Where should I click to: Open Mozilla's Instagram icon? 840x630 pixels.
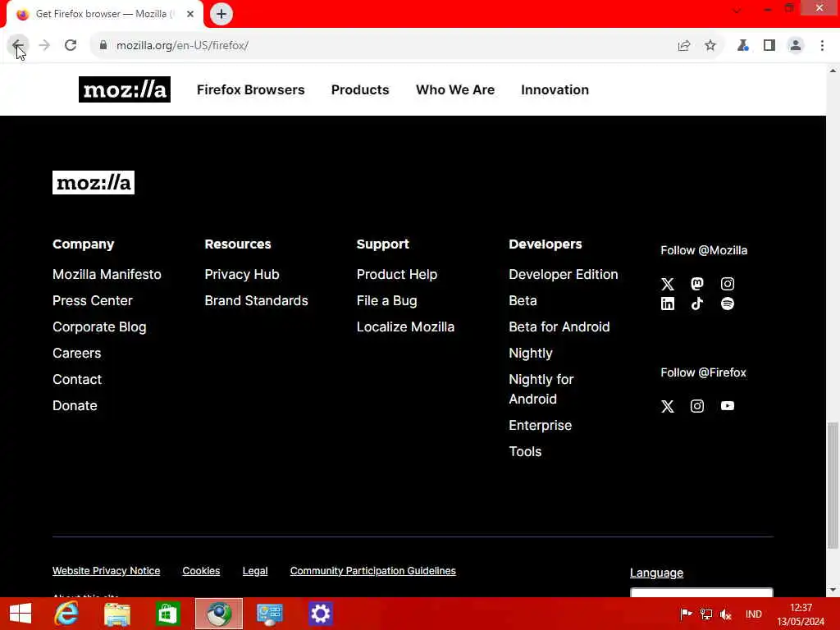pyautogui.click(x=728, y=283)
